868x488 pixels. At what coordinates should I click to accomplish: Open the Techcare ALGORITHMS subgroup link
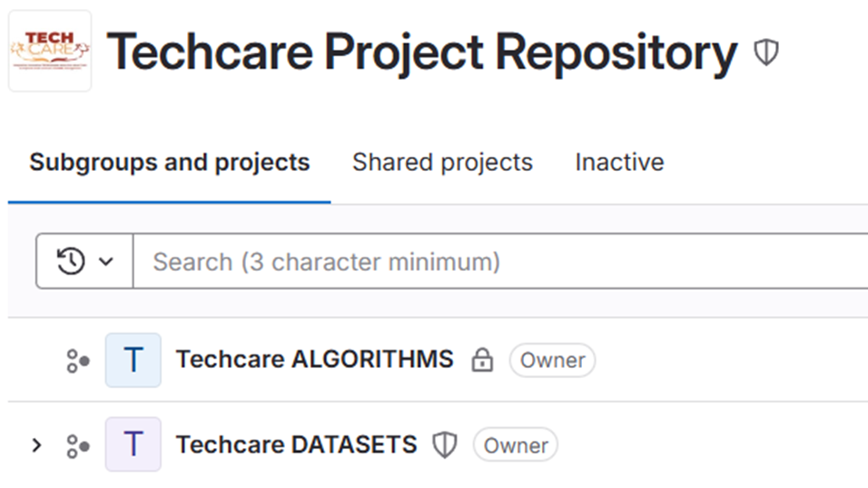(x=314, y=360)
